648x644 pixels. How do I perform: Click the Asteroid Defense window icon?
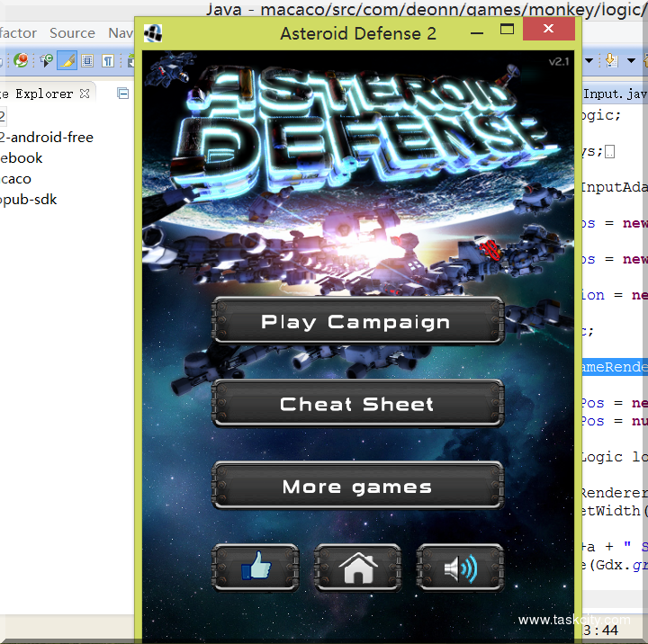click(x=153, y=33)
